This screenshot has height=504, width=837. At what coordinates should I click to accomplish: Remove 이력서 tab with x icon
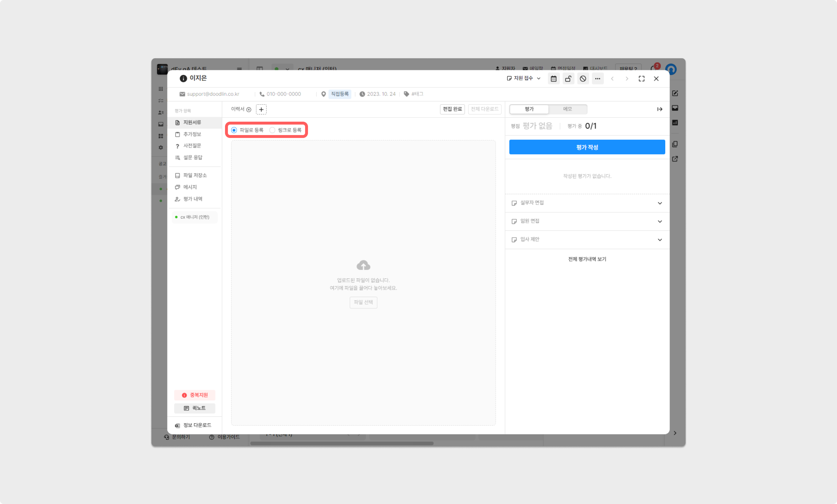tap(249, 109)
